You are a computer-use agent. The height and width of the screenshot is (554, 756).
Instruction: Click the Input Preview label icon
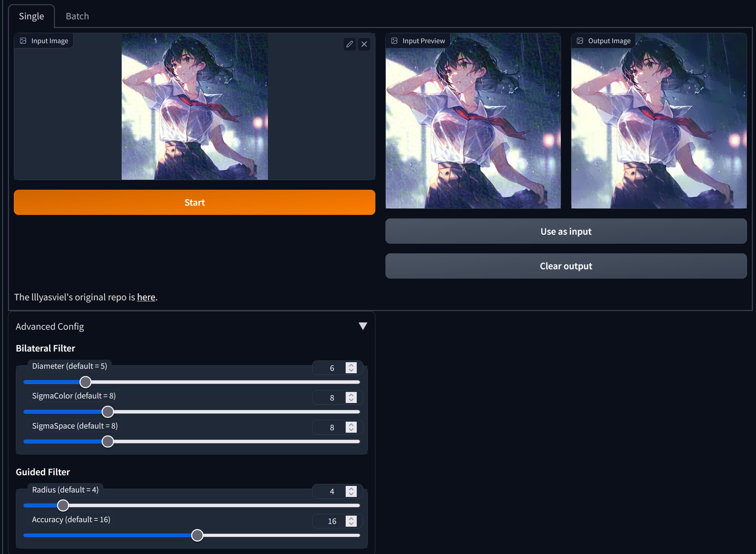click(x=394, y=41)
